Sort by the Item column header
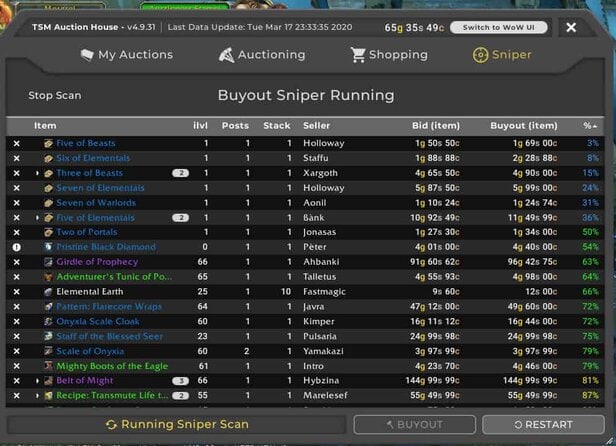This screenshot has height=446, width=616. point(45,126)
